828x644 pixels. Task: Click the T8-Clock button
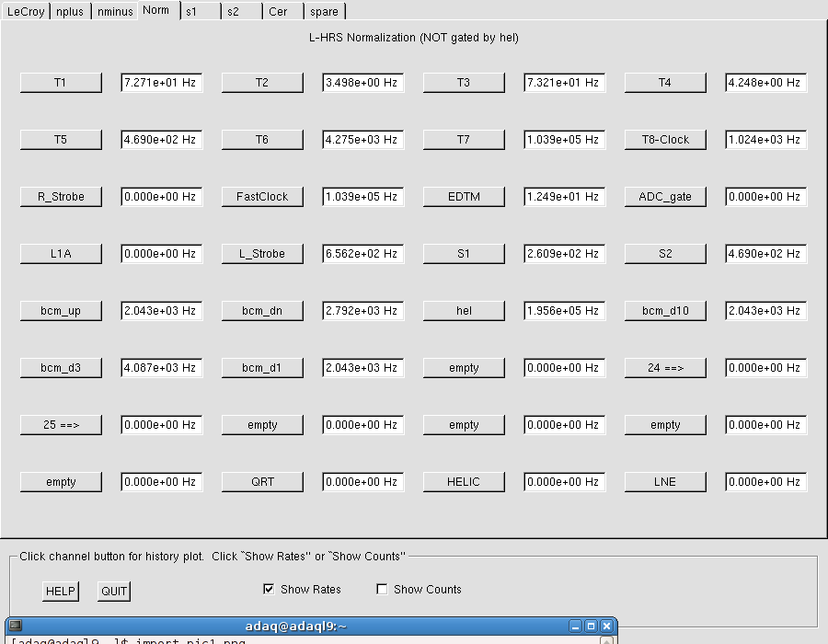tap(665, 140)
